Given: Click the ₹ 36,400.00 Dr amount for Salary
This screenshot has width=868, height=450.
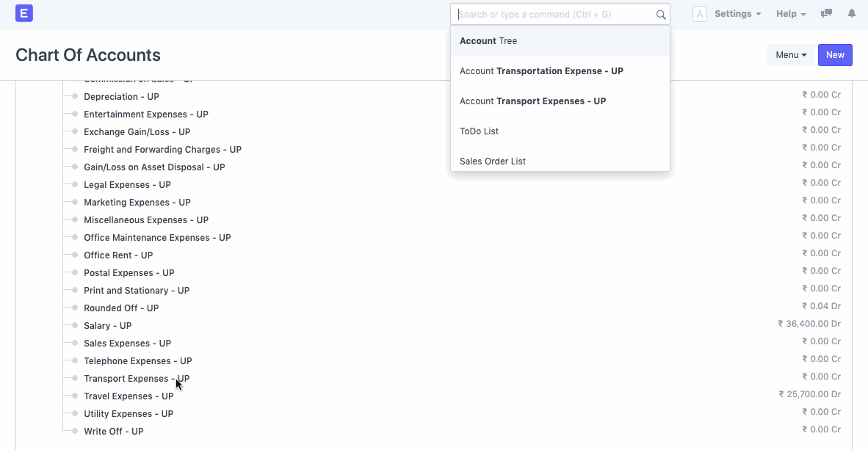Looking at the screenshot, I should 810,323.
